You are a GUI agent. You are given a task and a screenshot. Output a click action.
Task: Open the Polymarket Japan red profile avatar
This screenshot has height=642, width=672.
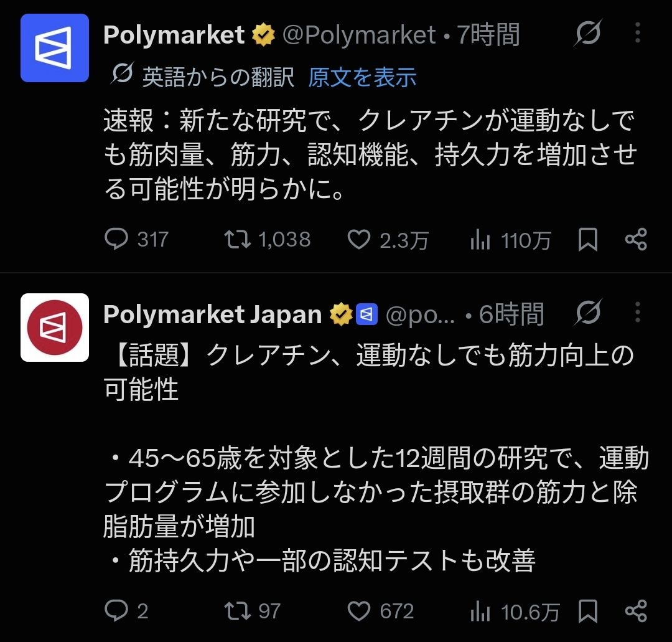(54, 327)
